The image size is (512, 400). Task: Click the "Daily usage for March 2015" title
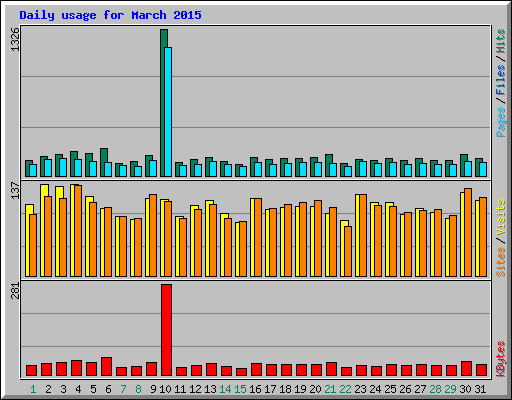[110, 15]
